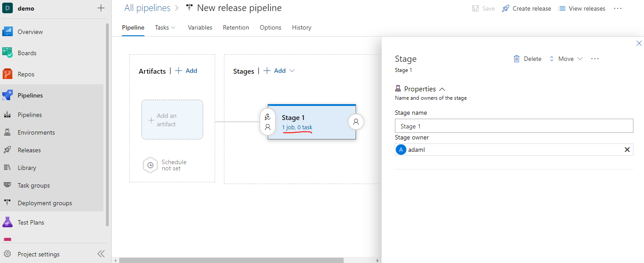Click Add next to Artifacts

tap(186, 71)
